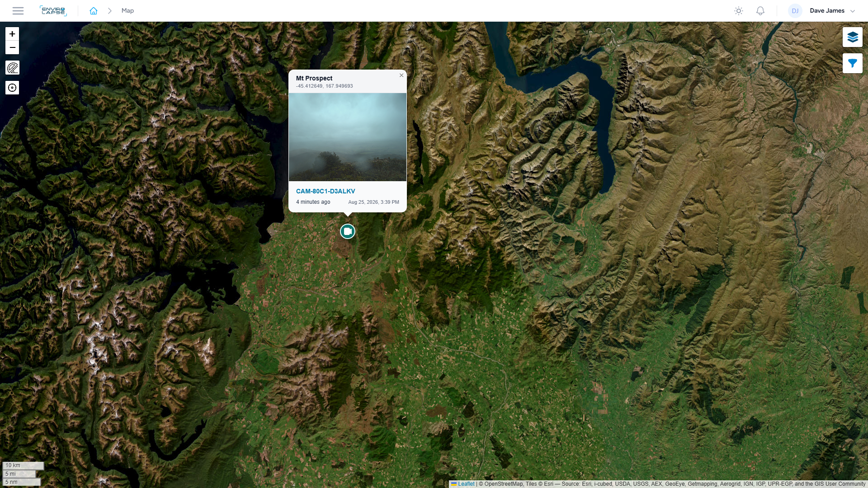Click the 5 nm scale bar
This screenshot has height=488, width=868.
click(22, 482)
